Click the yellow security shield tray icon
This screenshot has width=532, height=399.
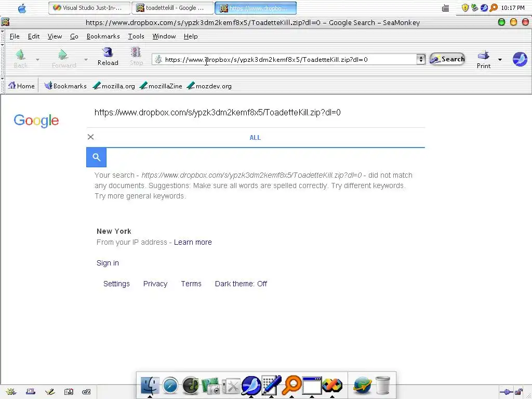[465, 8]
